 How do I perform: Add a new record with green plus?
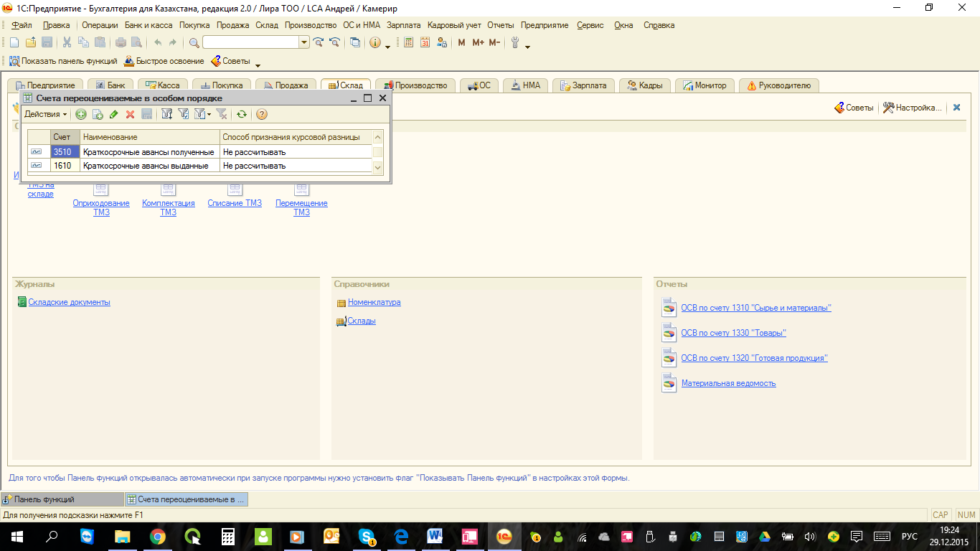(x=81, y=114)
